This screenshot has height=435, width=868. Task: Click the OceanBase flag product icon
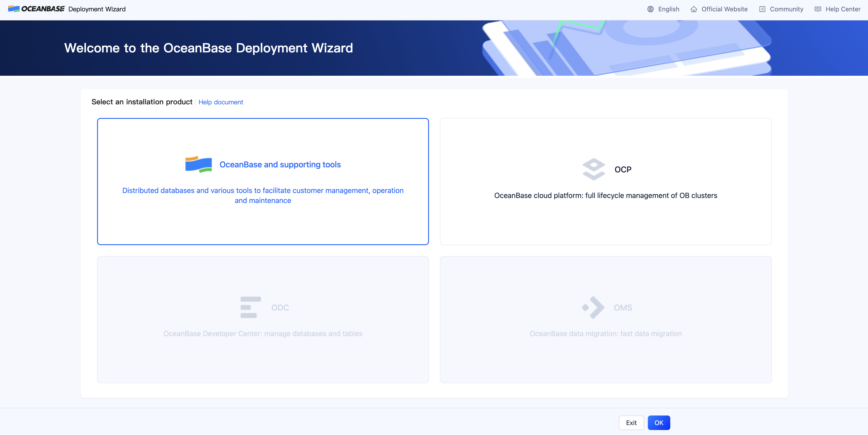[198, 164]
